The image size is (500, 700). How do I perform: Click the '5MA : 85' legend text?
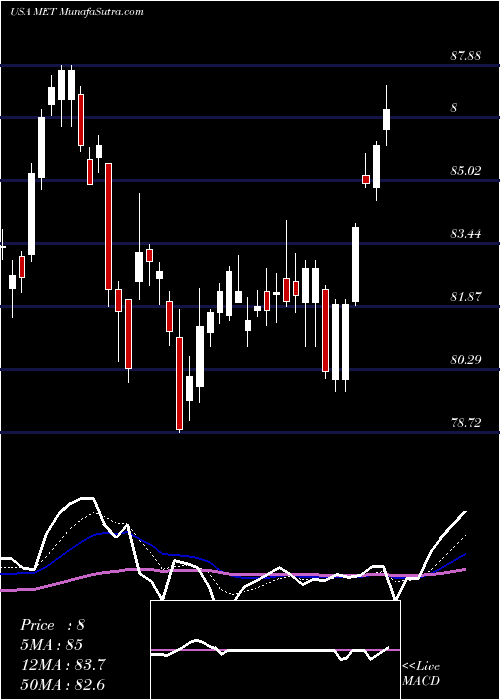coord(52,645)
